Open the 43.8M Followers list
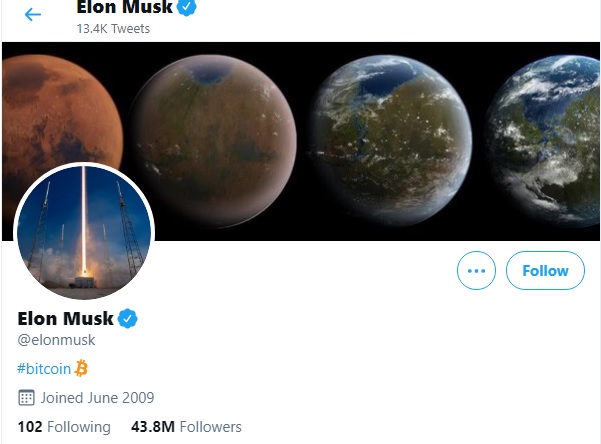Image resolution: width=601 pixels, height=444 pixels. click(186, 427)
